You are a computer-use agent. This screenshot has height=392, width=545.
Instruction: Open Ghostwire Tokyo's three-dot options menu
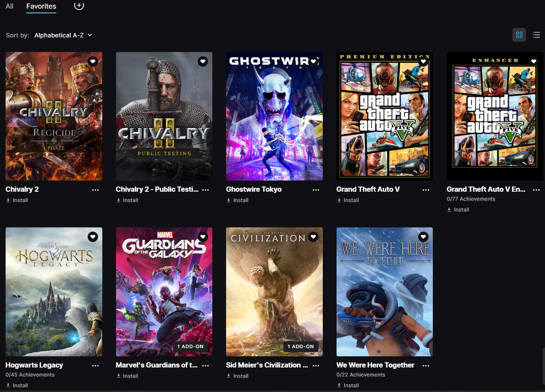click(316, 190)
